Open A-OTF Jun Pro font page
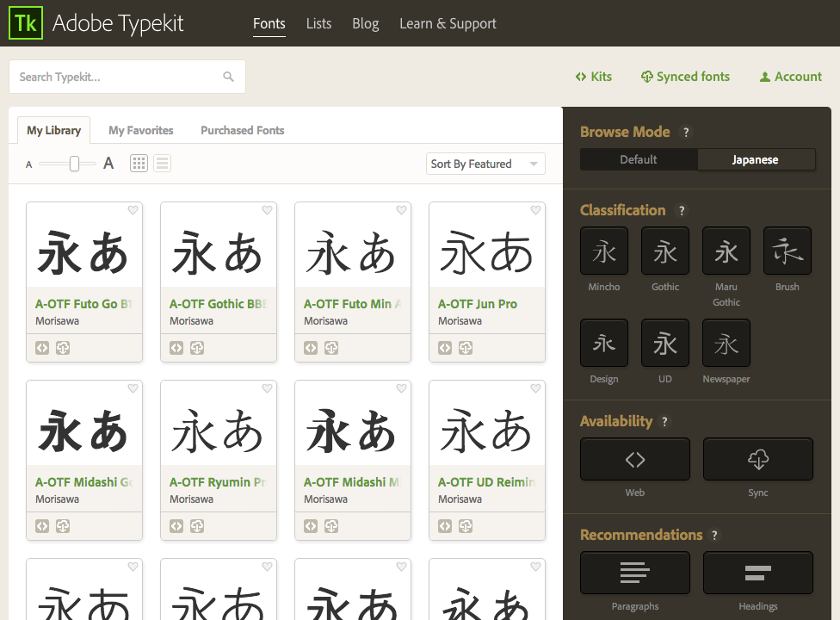The height and width of the screenshot is (620, 840). click(478, 304)
